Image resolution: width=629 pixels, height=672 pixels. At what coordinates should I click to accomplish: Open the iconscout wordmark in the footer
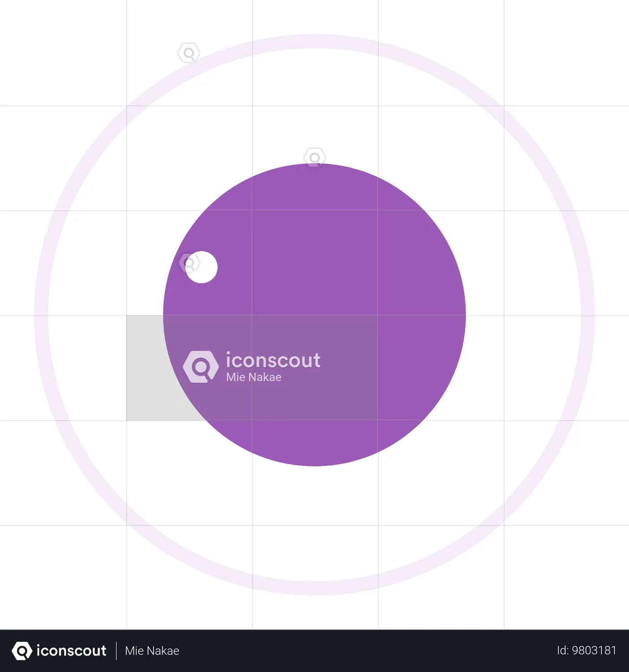(72, 651)
